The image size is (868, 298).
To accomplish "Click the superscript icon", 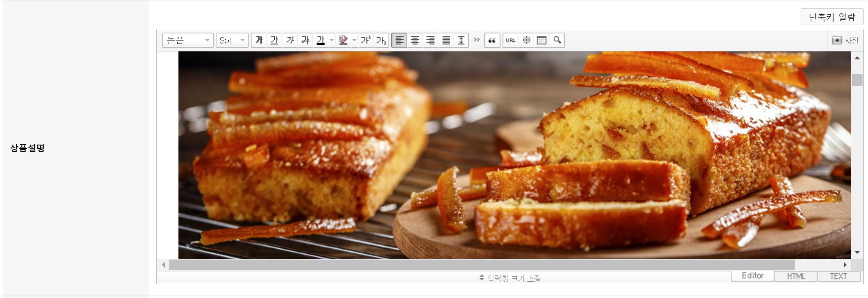I will tap(366, 40).
